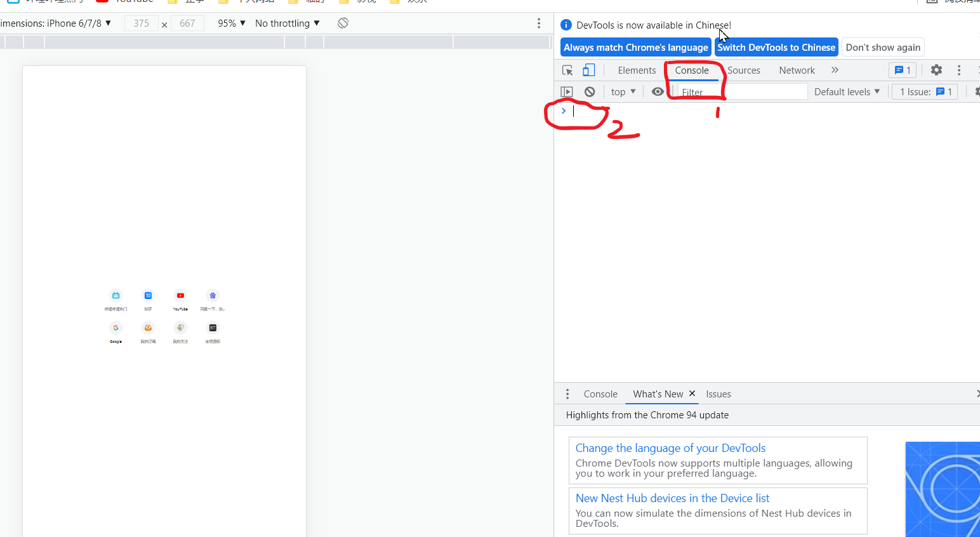Screen dimensions: 980x537
Task: Show the console sidebar
Action: pyautogui.click(x=567, y=92)
